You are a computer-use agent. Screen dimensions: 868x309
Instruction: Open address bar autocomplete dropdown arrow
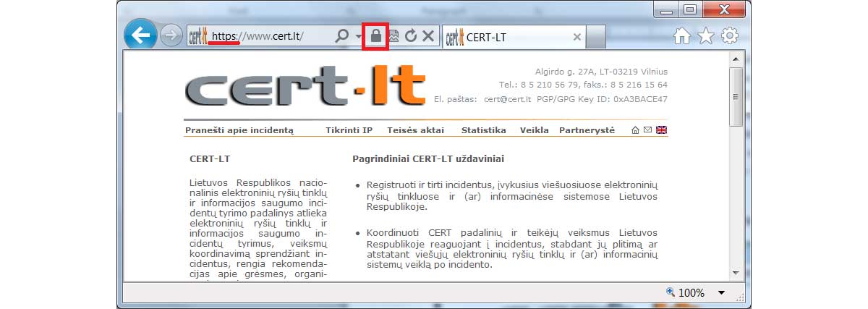358,36
